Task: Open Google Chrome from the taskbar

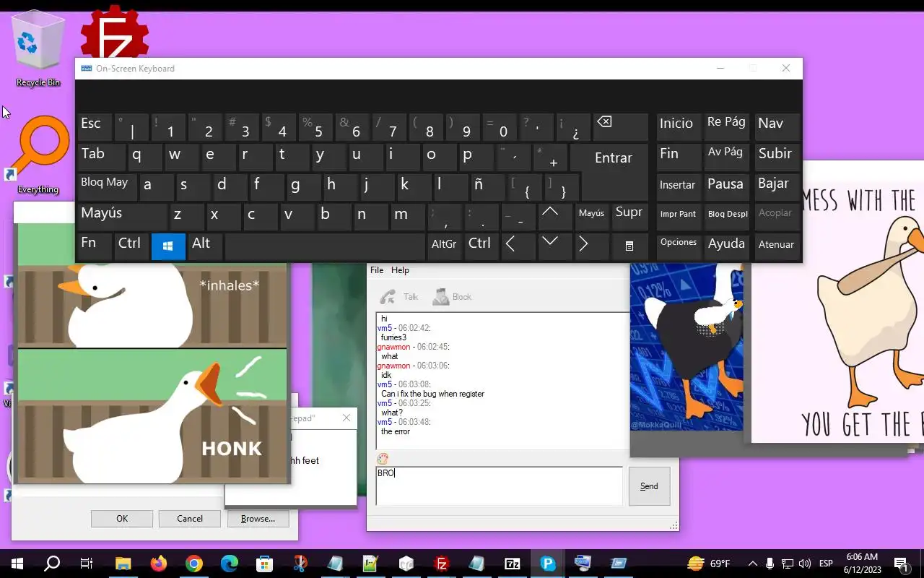Action: pyautogui.click(x=193, y=564)
